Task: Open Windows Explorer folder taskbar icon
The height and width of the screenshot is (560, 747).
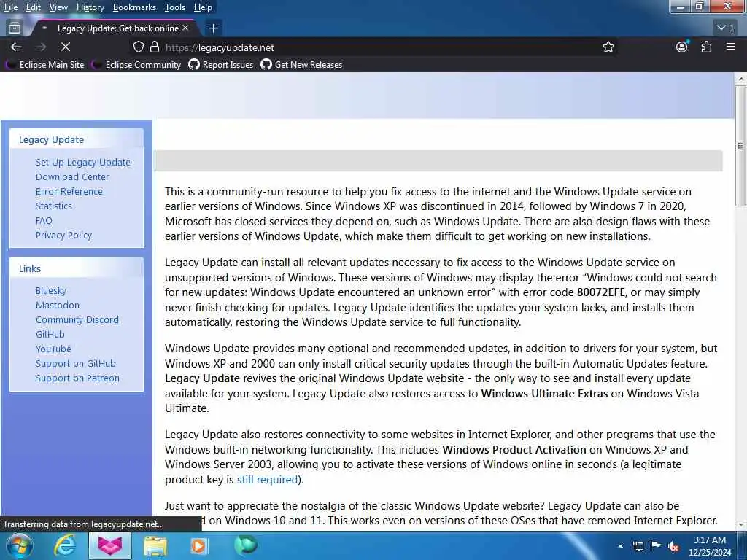Action: [x=155, y=546]
